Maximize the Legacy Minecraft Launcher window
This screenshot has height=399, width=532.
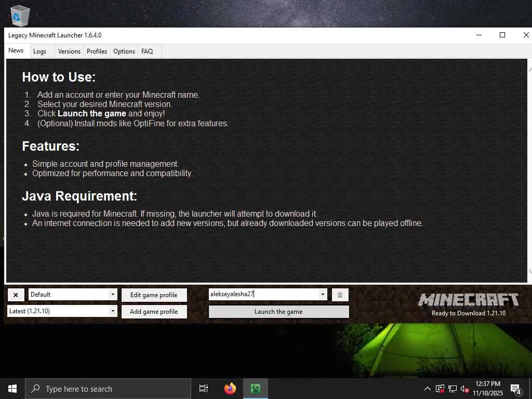(502, 35)
